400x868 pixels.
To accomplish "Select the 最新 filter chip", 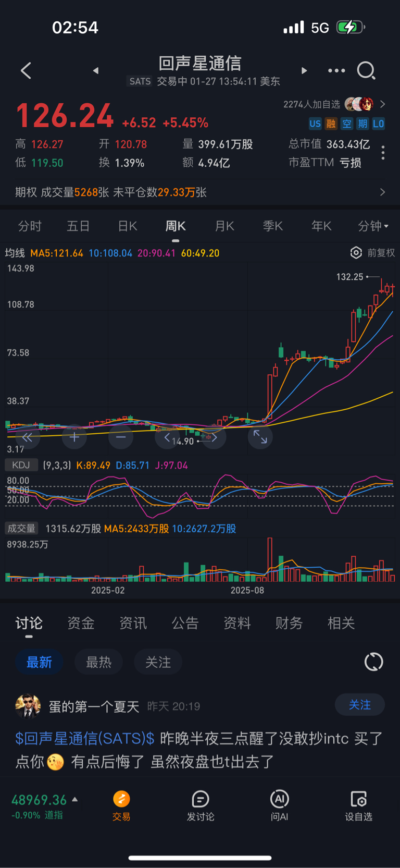I will [39, 662].
